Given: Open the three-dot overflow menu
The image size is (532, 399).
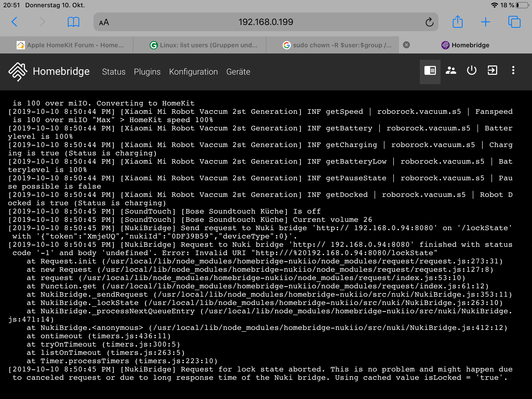Looking at the screenshot, I should coord(513,71).
